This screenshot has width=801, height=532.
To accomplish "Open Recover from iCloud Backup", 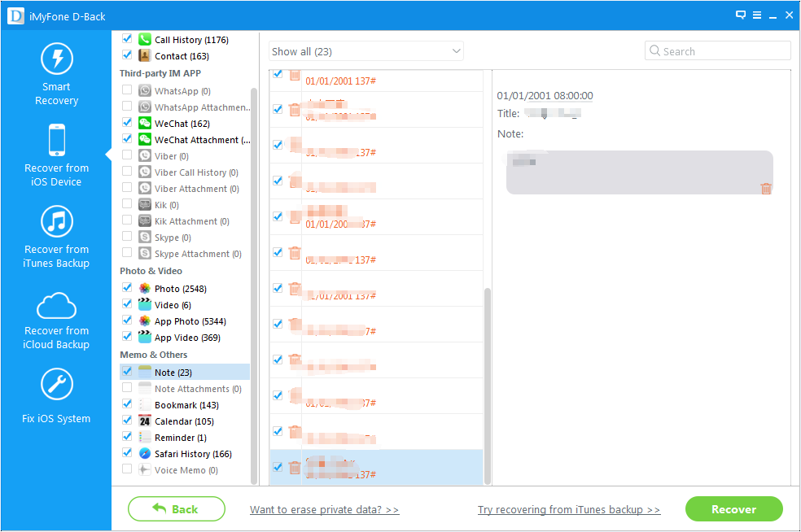I will pyautogui.click(x=56, y=321).
